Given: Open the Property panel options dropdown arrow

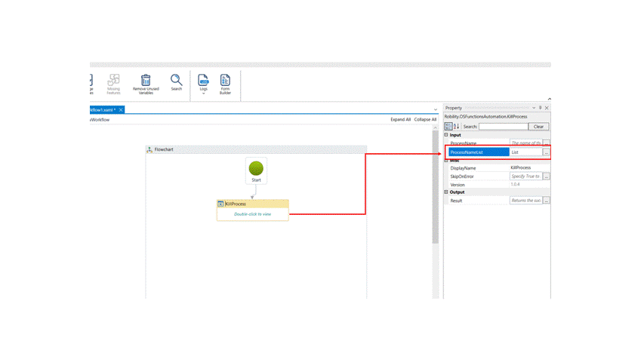Looking at the screenshot, I should pyautogui.click(x=533, y=108).
